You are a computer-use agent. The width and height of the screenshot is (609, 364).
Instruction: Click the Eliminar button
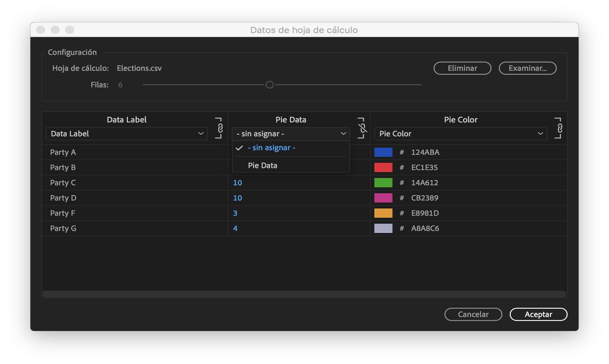[x=463, y=68]
